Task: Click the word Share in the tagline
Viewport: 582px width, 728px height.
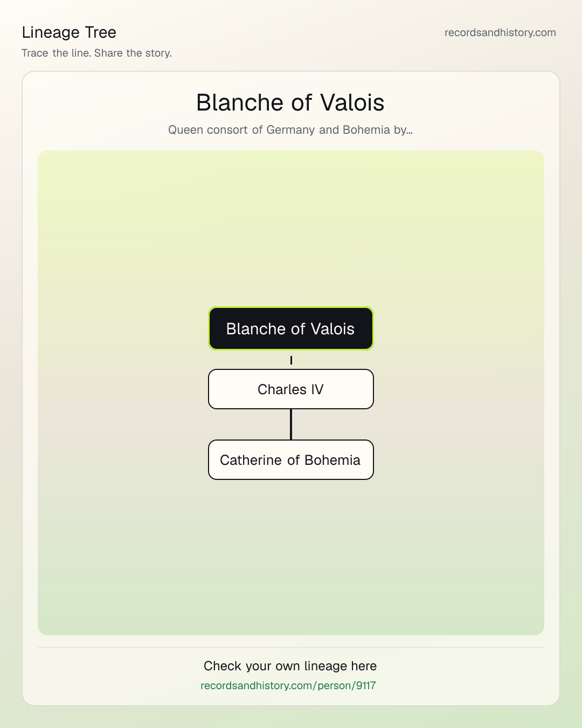Action: pyautogui.click(x=109, y=53)
